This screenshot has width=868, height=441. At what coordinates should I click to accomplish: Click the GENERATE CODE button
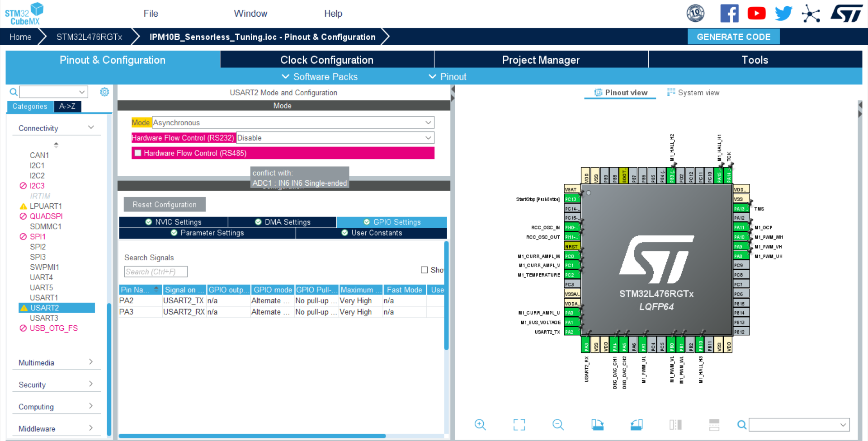[x=733, y=37]
